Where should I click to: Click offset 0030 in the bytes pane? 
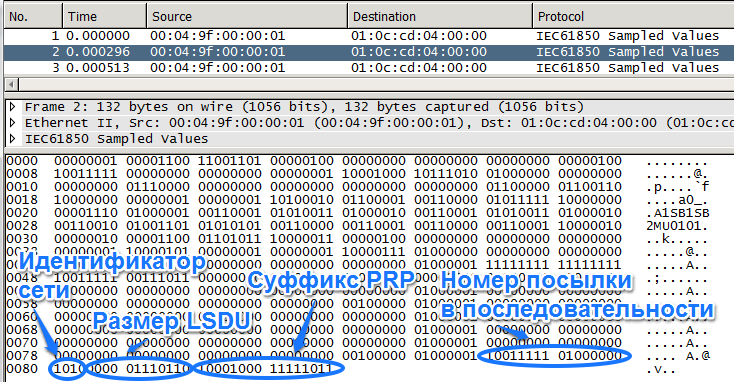22,239
